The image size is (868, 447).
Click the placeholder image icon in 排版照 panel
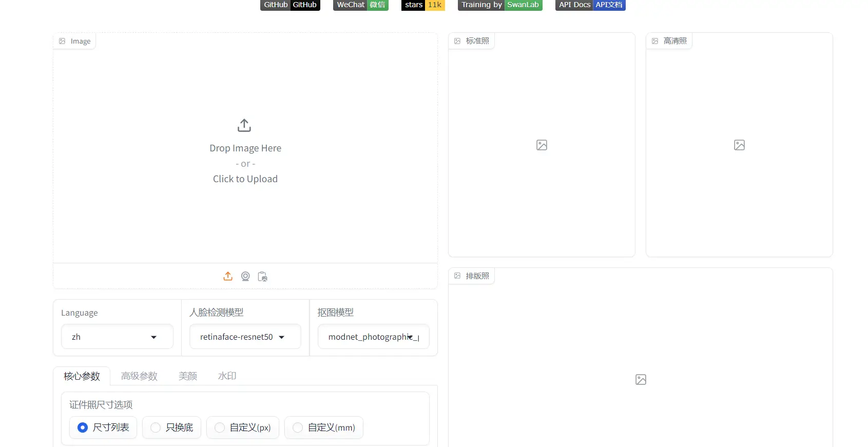click(x=641, y=380)
